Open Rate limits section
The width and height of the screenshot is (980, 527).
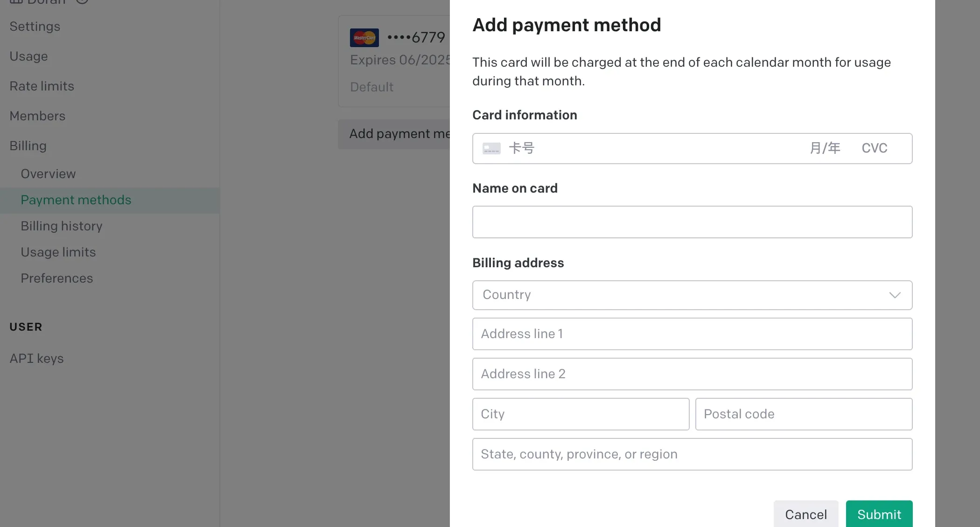[42, 86]
